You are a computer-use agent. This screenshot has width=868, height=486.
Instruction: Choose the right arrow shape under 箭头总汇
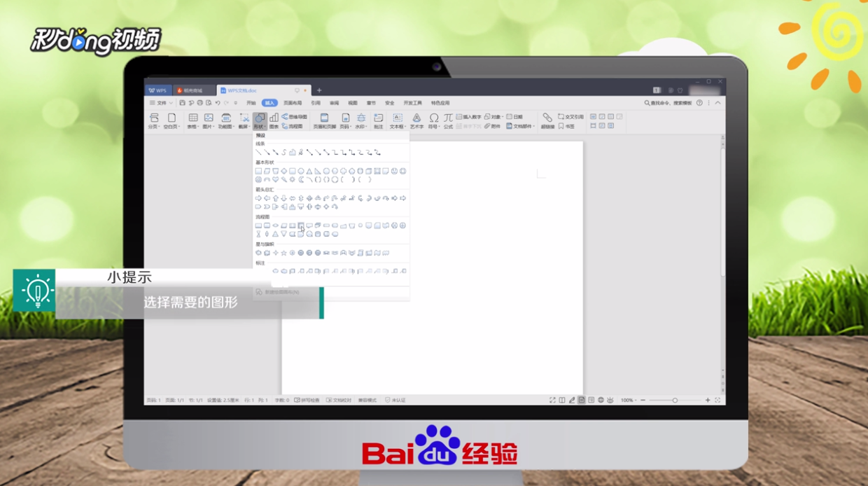coord(258,198)
